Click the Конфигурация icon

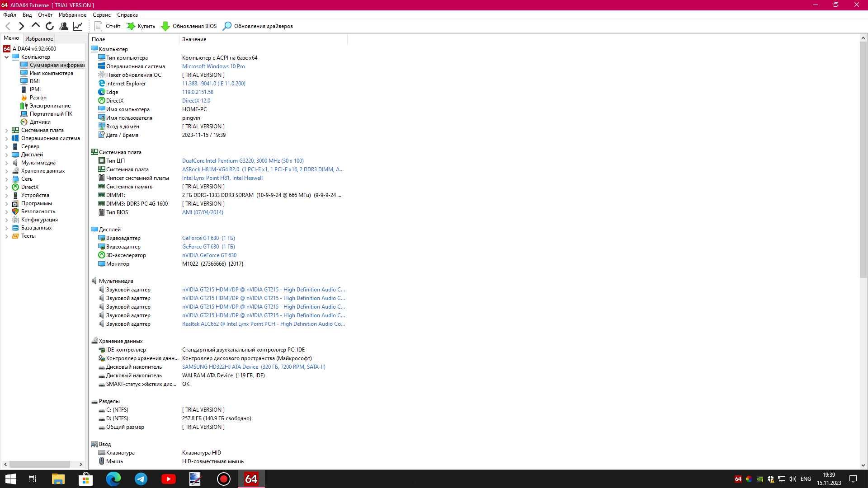point(15,220)
